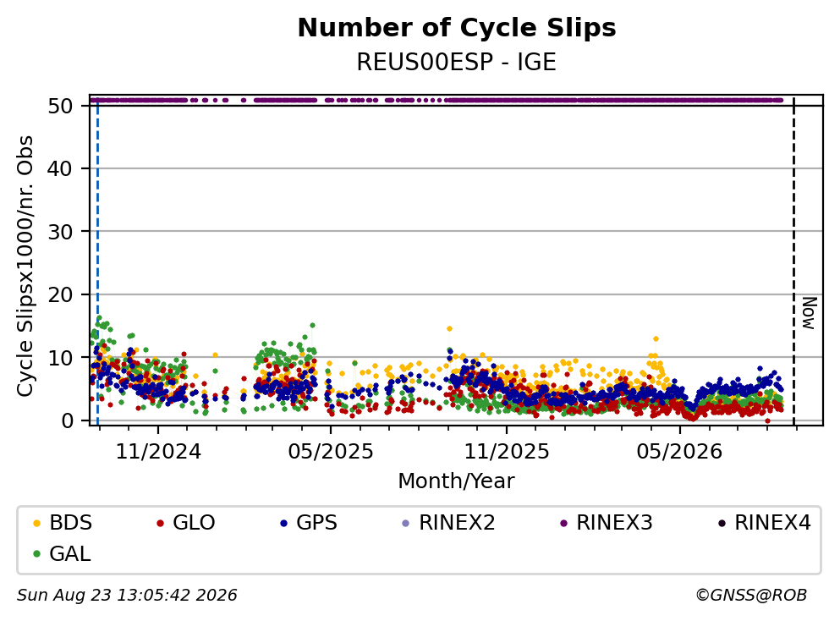Viewport: 840px width, 621px height.
Task: Click the Cycle Slipsx1000/nr. Obs y-axis label
Action: [x=25, y=267]
